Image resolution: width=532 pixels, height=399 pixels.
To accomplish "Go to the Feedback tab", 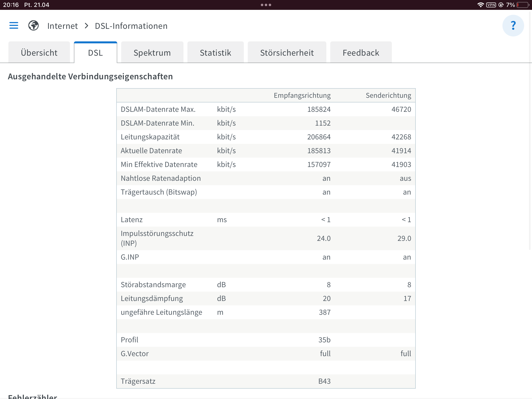I will (361, 53).
